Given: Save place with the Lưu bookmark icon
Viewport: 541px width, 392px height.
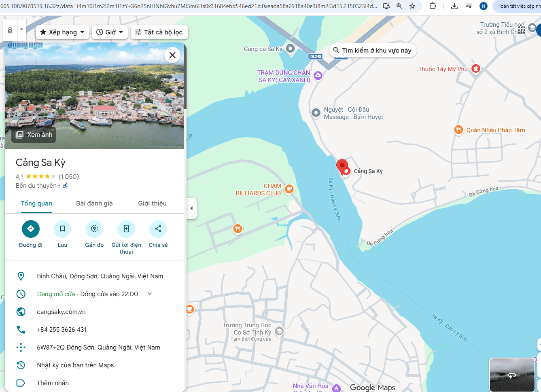Looking at the screenshot, I should tap(62, 229).
